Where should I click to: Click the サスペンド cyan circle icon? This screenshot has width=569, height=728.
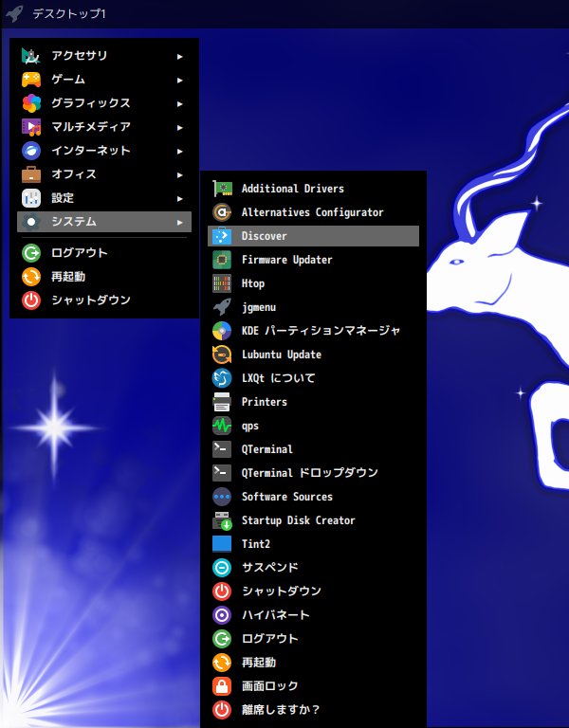tap(222, 568)
